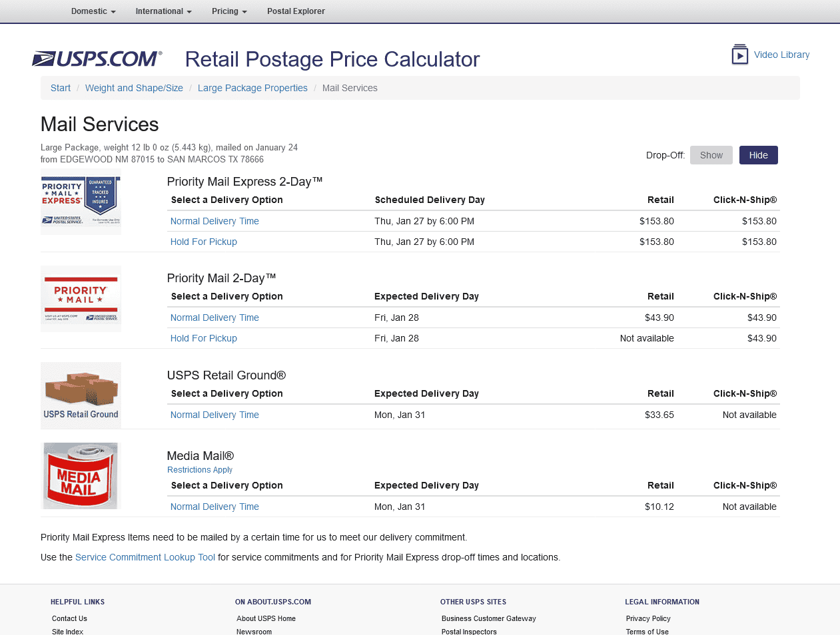Click the Hide drop-off button

(x=758, y=155)
